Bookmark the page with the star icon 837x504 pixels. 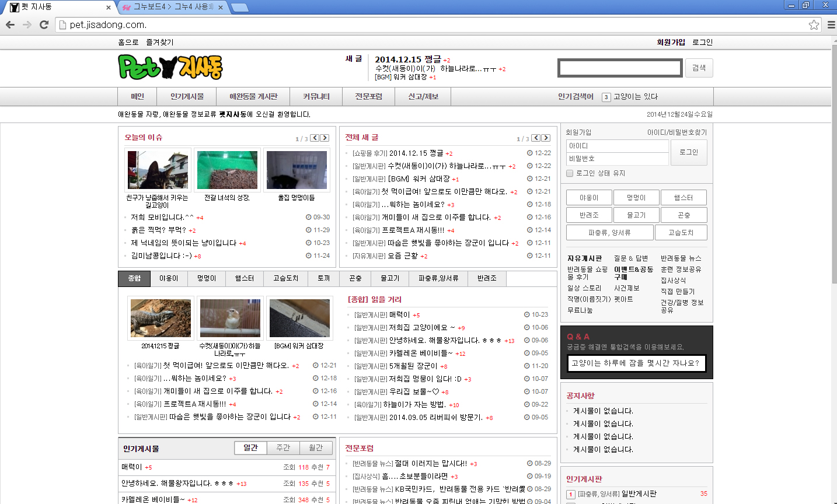click(814, 24)
